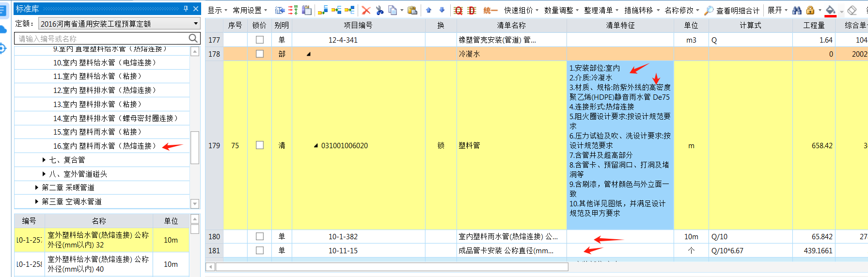Image resolution: width=868 pixels, height=277 pixels.
Task: Select 10.室内 塑料给水管(电熔连接) tree item
Action: (105, 62)
